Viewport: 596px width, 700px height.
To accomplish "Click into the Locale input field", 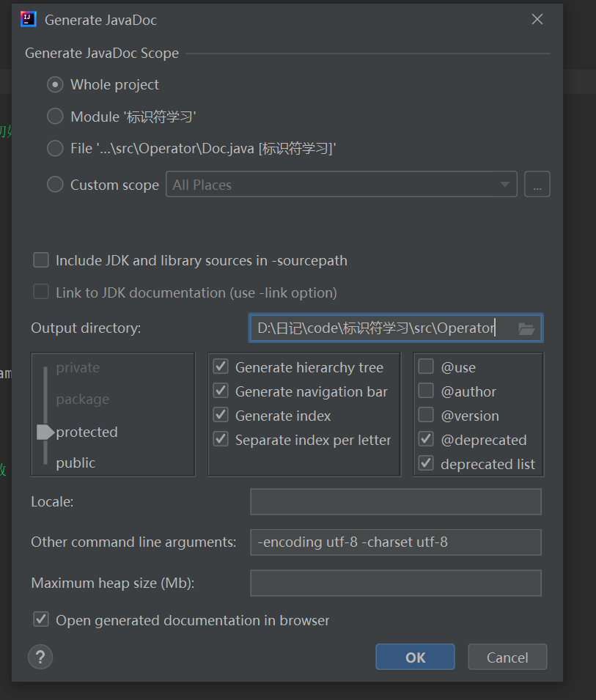I will (x=395, y=502).
